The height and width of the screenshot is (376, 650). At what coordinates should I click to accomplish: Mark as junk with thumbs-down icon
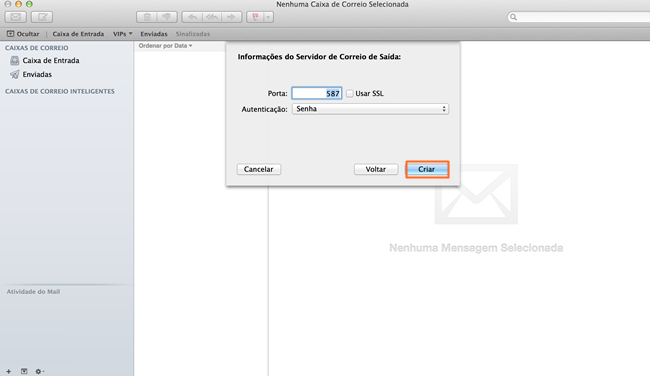click(167, 17)
